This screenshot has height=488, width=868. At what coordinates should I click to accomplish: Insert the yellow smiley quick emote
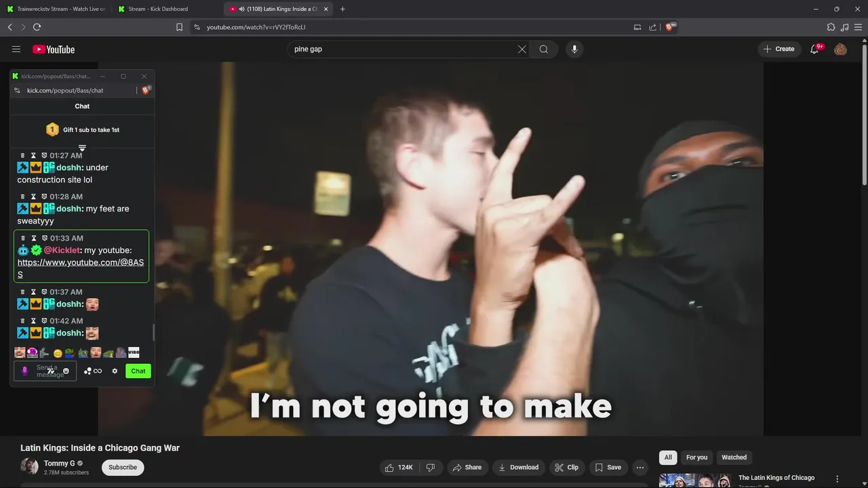coord(58,353)
